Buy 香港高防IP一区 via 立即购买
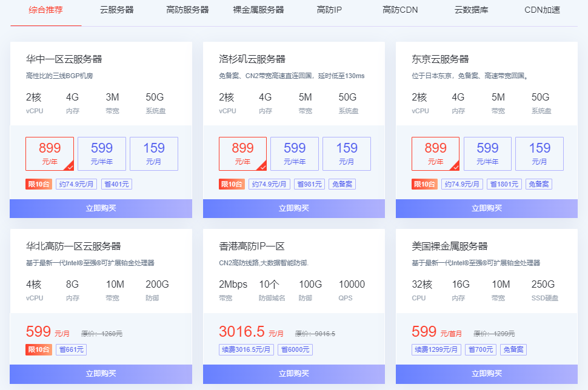Viewport: 588px width, 390px height. [293, 374]
